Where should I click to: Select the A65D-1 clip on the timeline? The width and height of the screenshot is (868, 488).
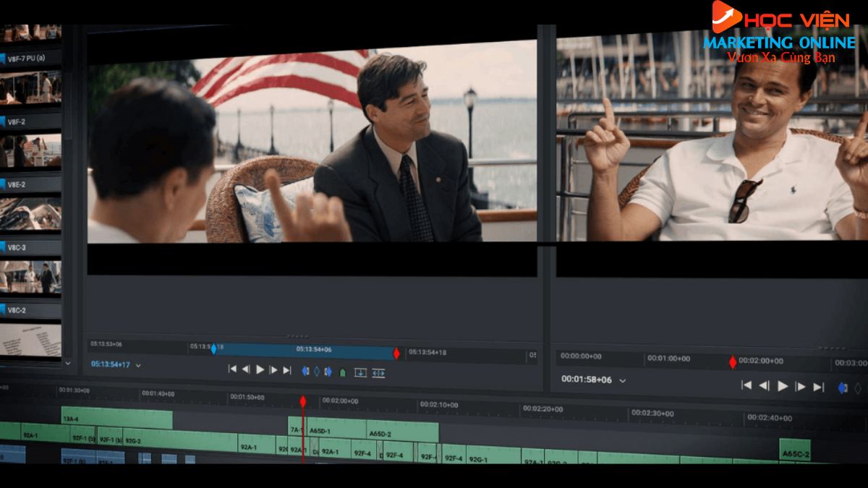(x=320, y=431)
